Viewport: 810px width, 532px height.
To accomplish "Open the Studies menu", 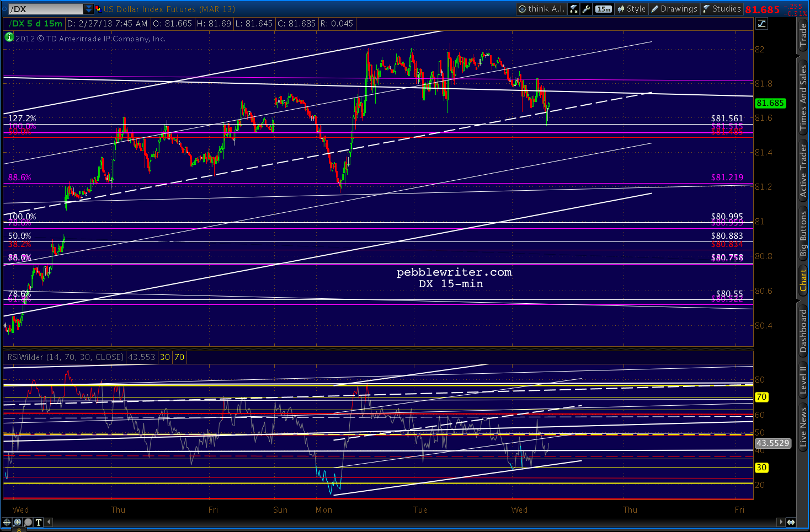I will click(x=722, y=9).
